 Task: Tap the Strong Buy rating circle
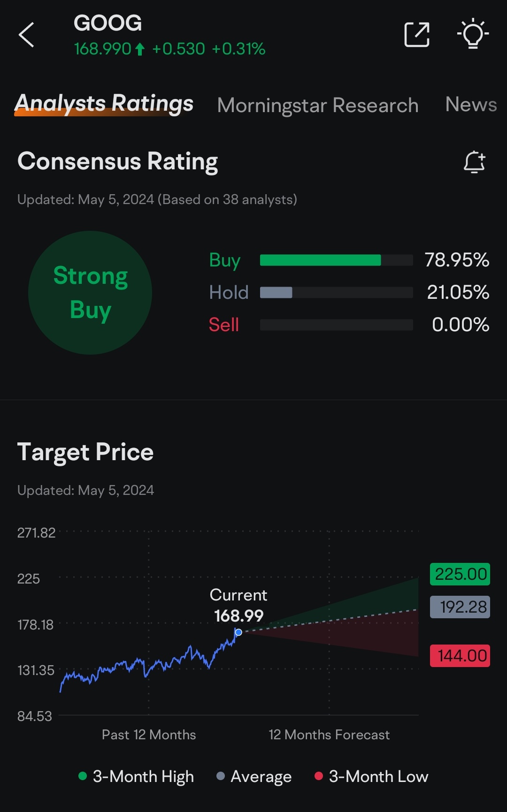(x=90, y=293)
